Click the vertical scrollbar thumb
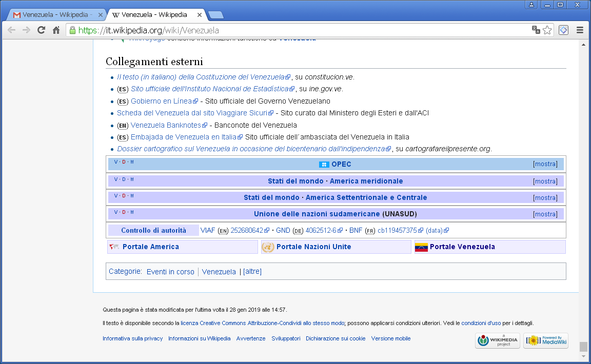The image size is (591, 364). click(583, 347)
